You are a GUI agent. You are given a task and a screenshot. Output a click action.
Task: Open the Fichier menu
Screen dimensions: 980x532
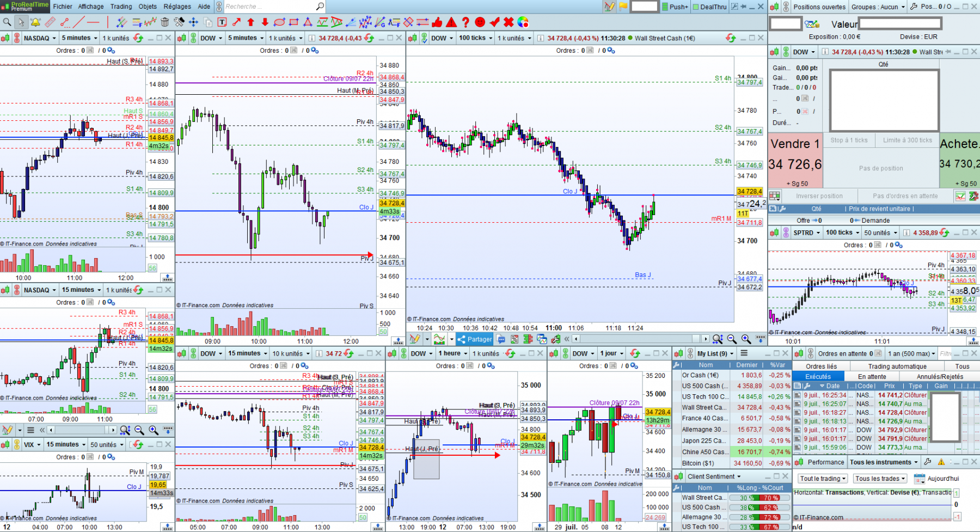coord(63,7)
